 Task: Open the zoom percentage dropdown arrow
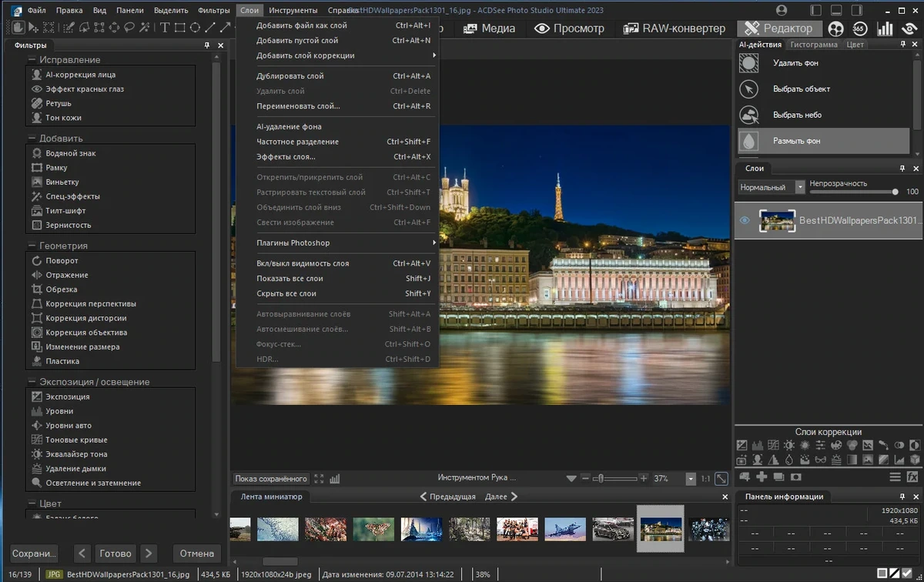tap(691, 479)
